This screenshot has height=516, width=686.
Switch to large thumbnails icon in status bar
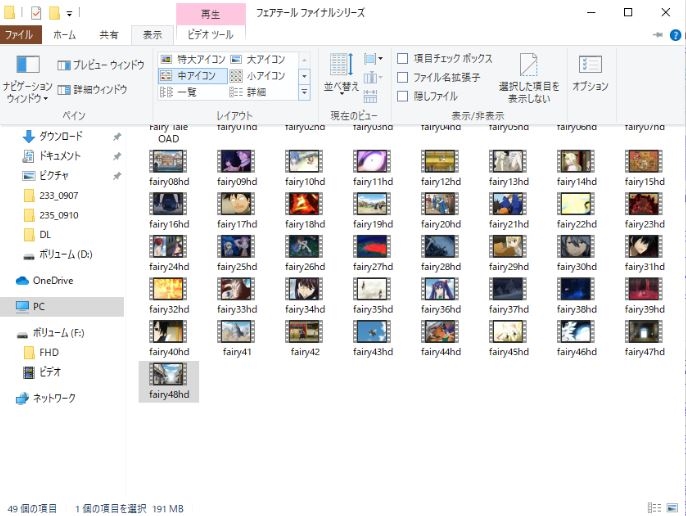point(672,508)
